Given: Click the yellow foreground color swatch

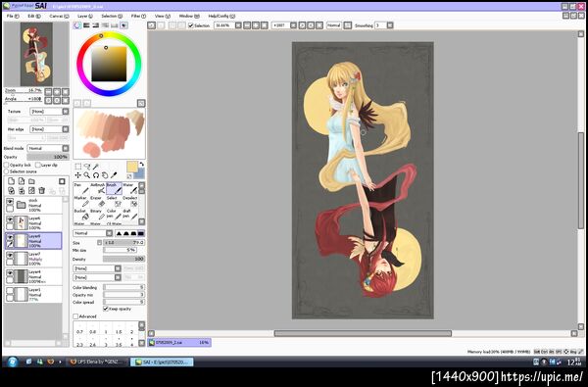Looking at the screenshot, I should click(132, 167).
